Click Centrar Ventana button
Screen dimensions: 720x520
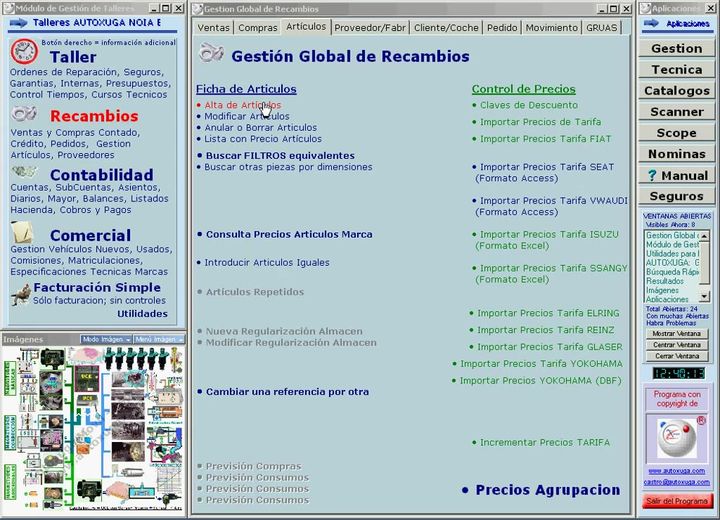(x=677, y=345)
